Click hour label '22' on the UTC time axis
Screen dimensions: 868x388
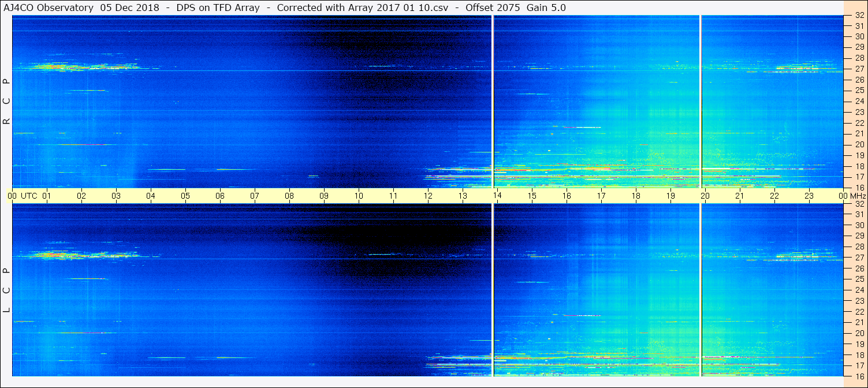coord(774,196)
